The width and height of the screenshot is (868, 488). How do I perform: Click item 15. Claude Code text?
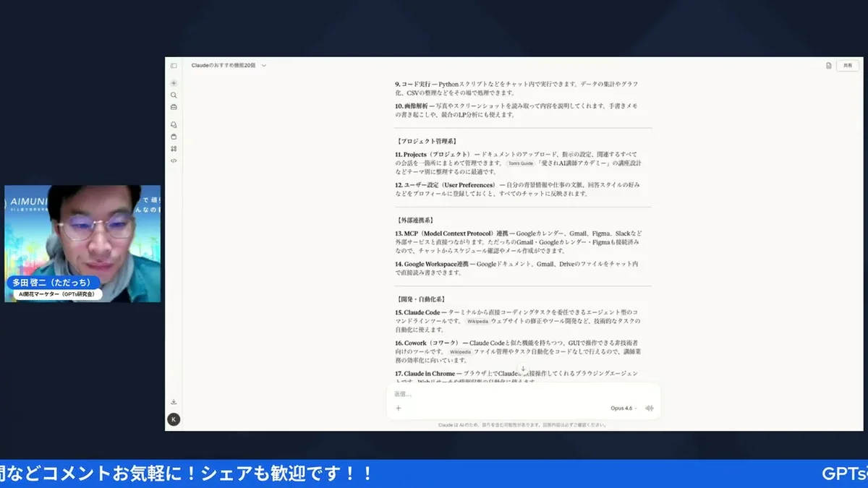pos(518,321)
